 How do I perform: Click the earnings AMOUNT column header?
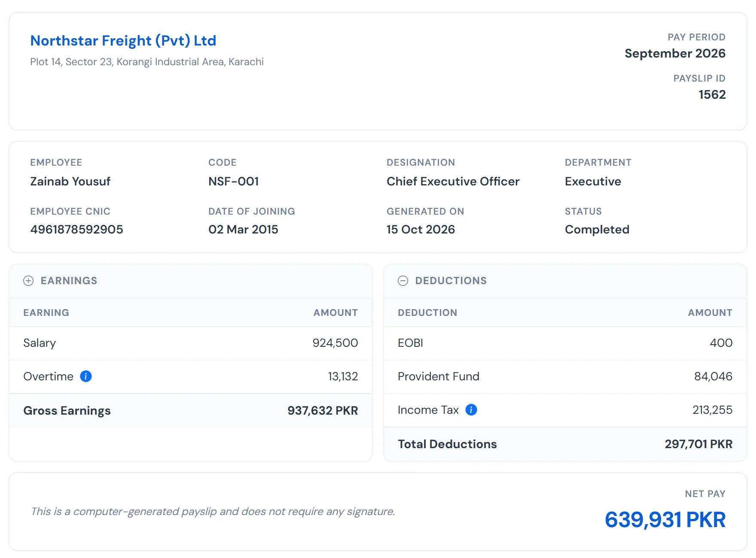pos(335,313)
